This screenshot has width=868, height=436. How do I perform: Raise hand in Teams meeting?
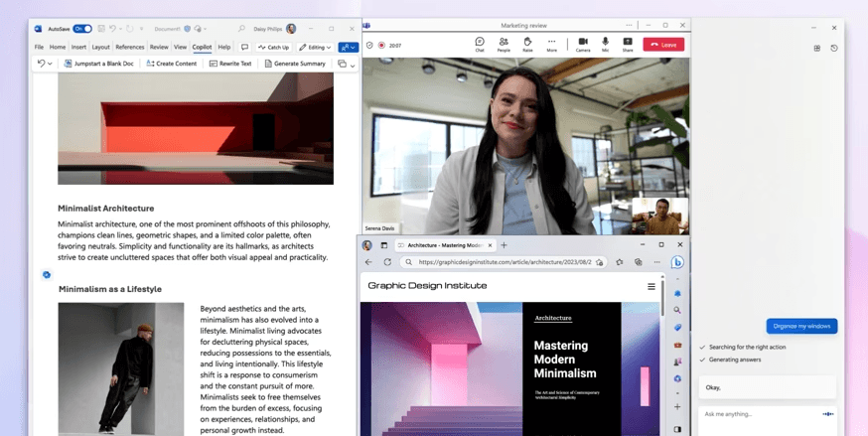point(527,45)
